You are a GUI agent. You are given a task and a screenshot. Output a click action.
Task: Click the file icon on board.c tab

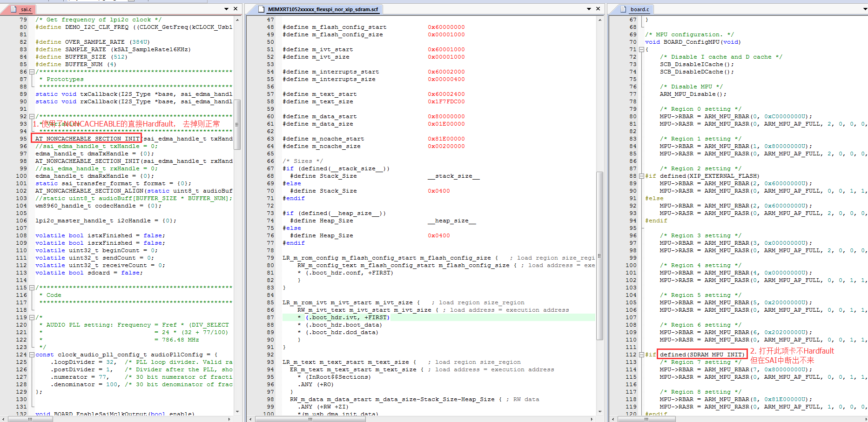[x=624, y=9]
